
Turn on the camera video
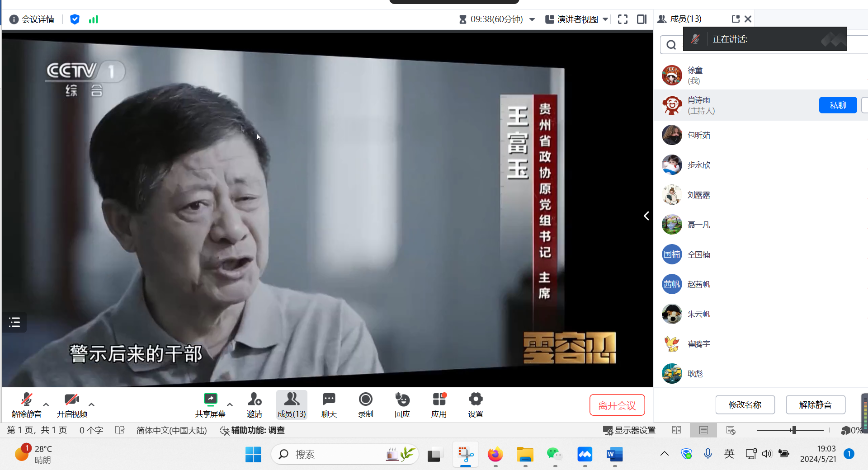(72, 404)
